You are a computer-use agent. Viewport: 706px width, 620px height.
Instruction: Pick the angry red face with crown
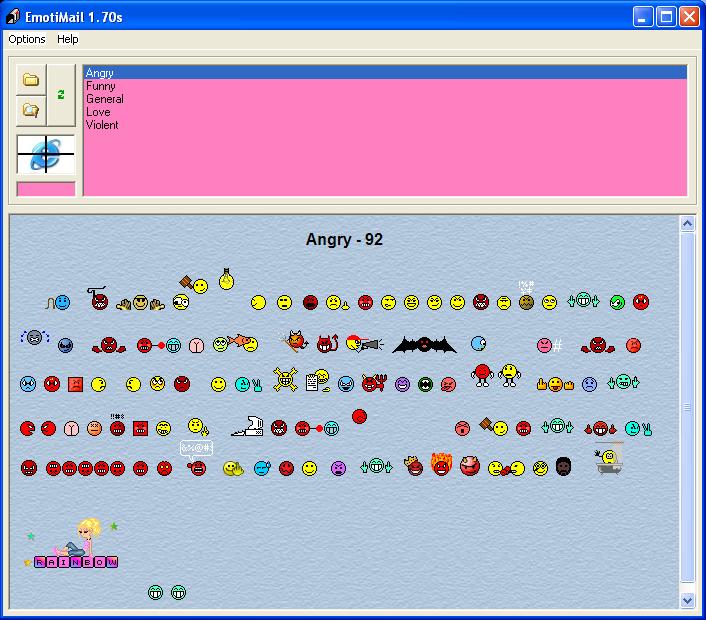(414, 466)
